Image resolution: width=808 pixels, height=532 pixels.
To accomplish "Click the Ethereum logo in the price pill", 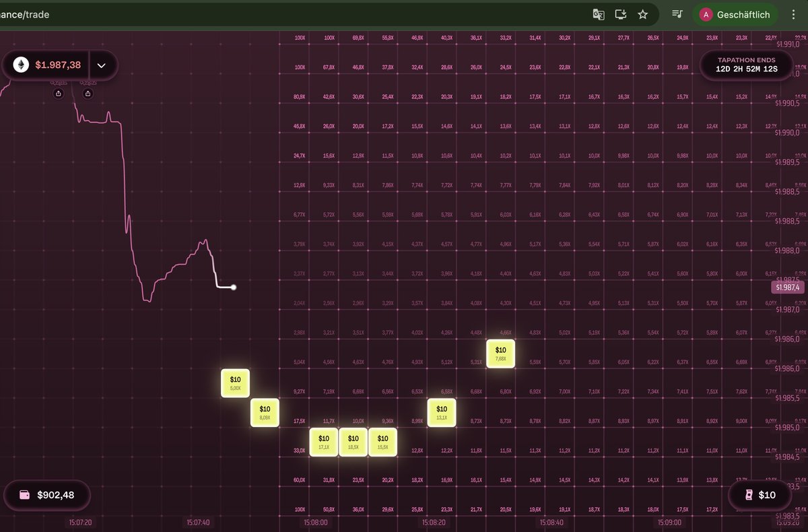I will (x=22, y=65).
